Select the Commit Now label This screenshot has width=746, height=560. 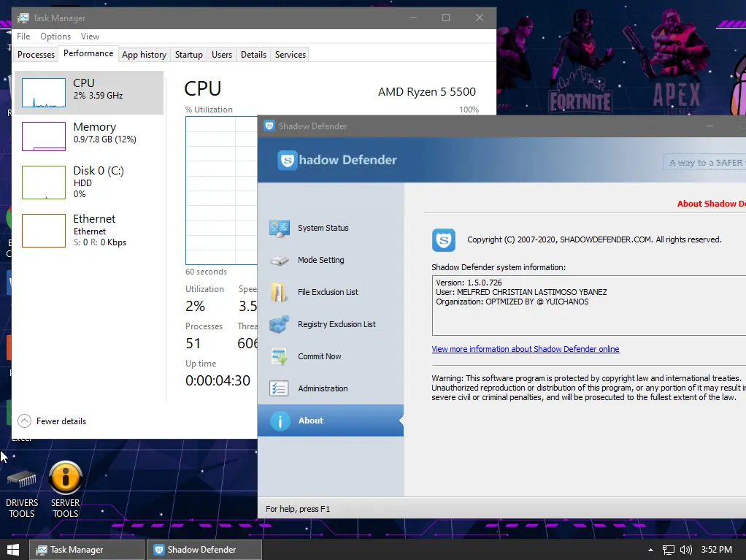pyautogui.click(x=319, y=356)
